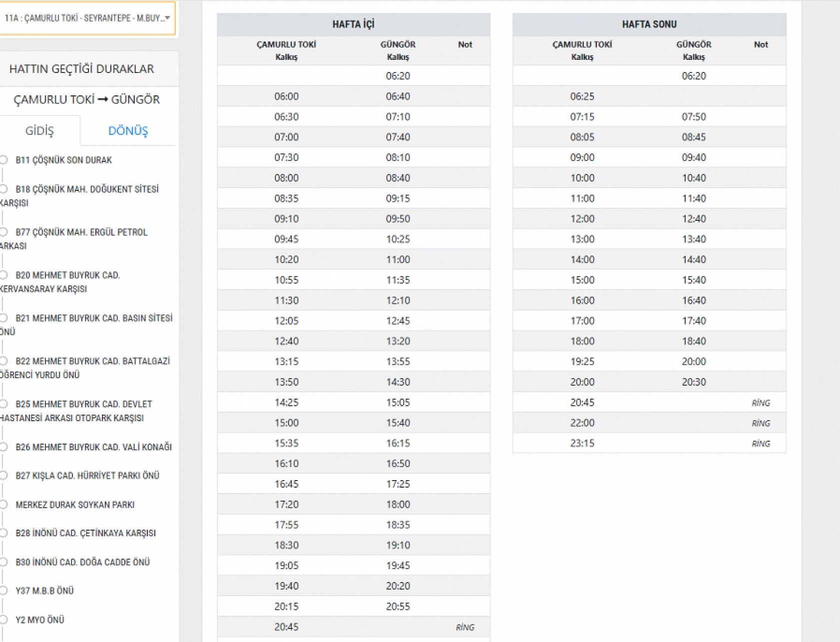
Task: Switch to the GİDİŞ tab
Action: [x=39, y=131]
